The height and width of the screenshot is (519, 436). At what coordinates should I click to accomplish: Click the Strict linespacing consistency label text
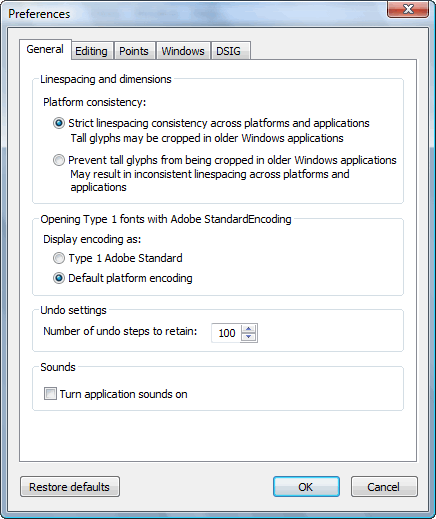[219, 123]
